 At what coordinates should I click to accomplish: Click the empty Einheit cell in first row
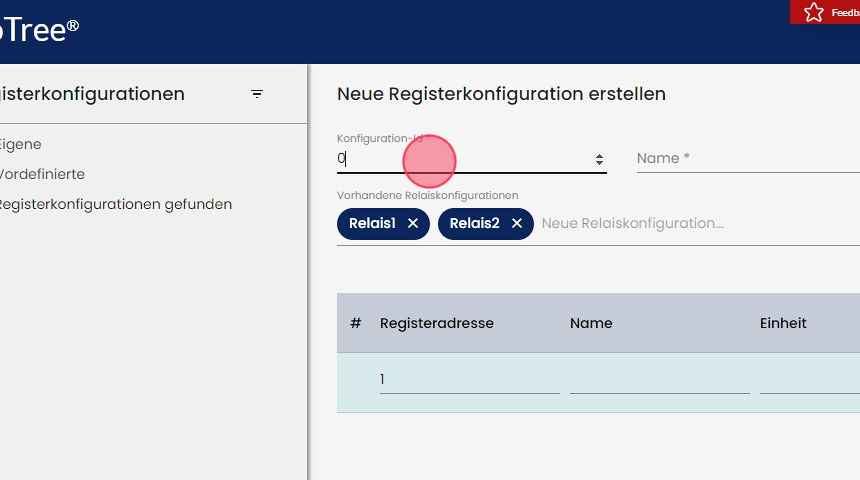(x=808, y=380)
